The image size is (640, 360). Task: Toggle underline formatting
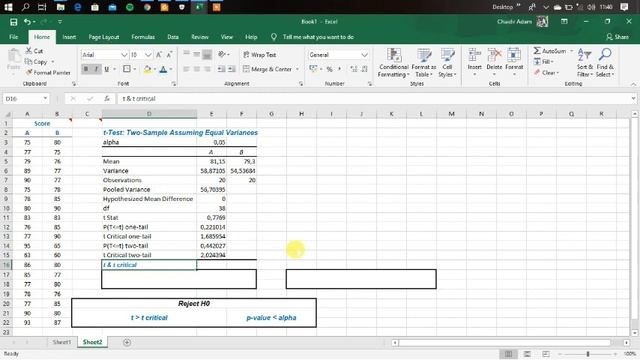[x=107, y=69]
